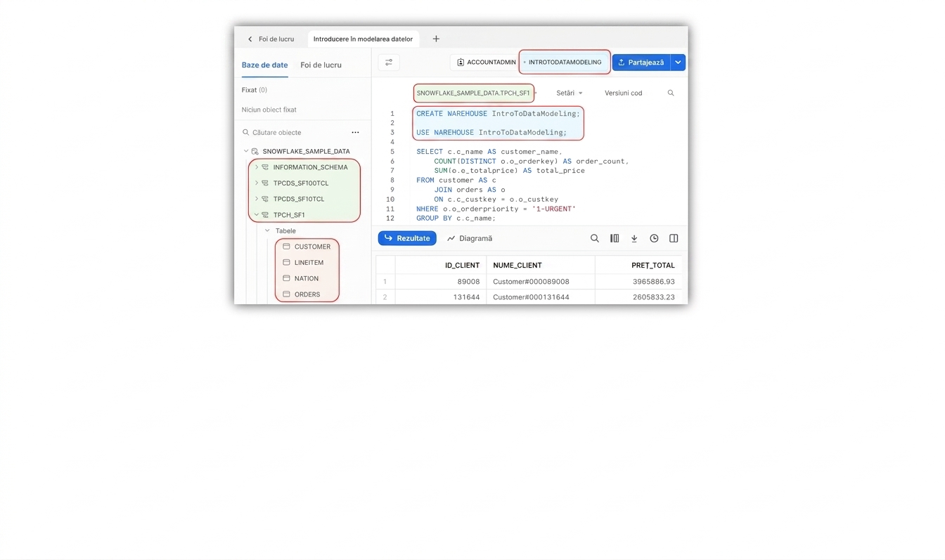This screenshot has width=945, height=560.
Task: Click the 3965886.93 value
Action: [653, 282]
